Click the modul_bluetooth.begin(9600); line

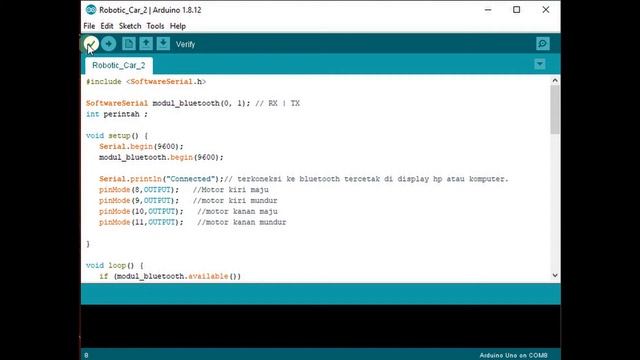tap(161, 158)
